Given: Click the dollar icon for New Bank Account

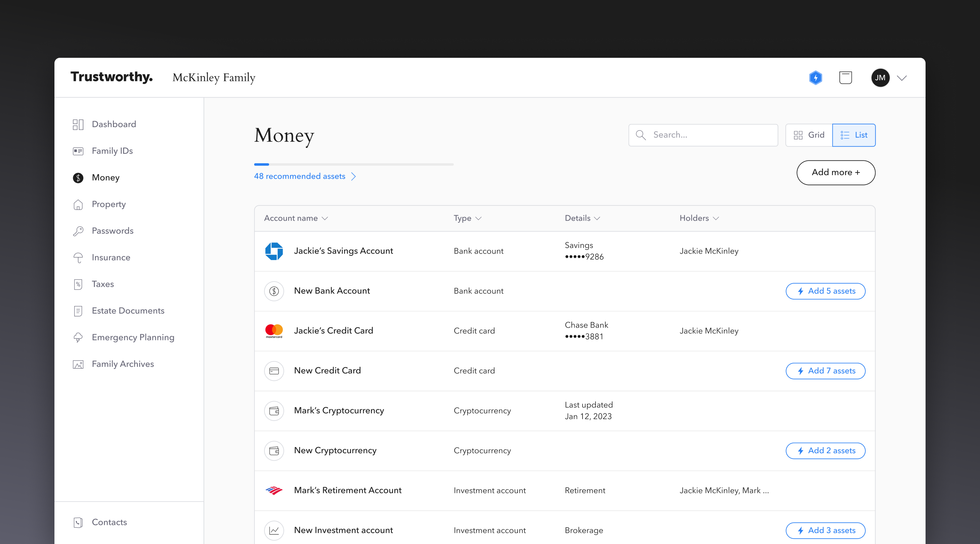Looking at the screenshot, I should 274,291.
